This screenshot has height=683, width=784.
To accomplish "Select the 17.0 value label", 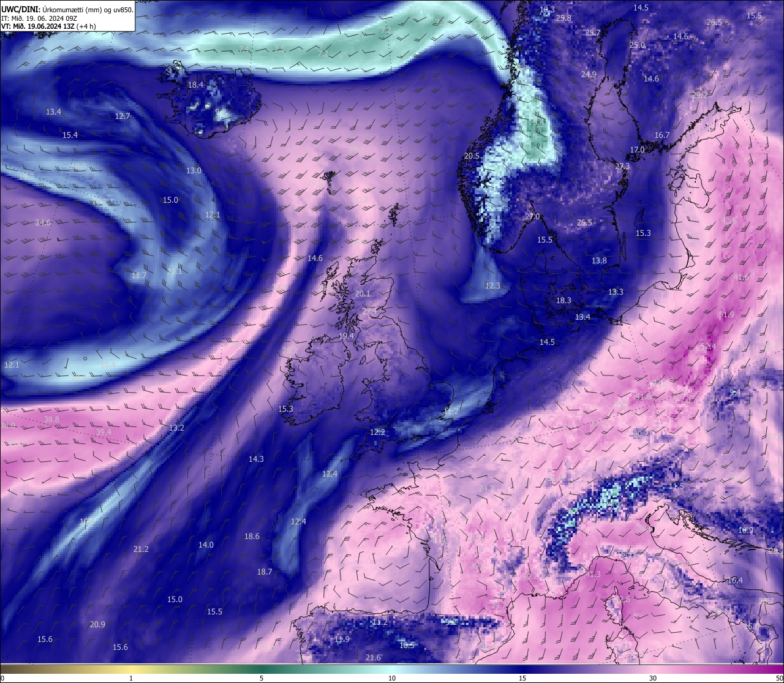I will (x=637, y=149).
